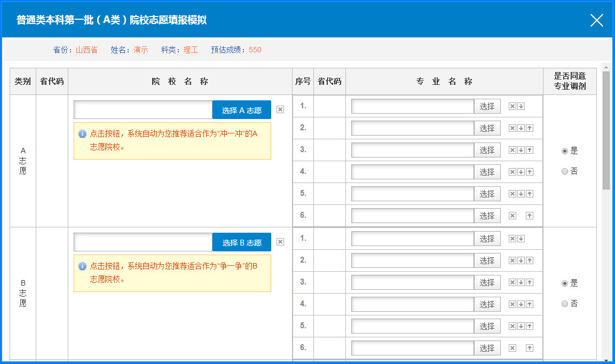Move A志愿 major 1 down

(x=521, y=106)
